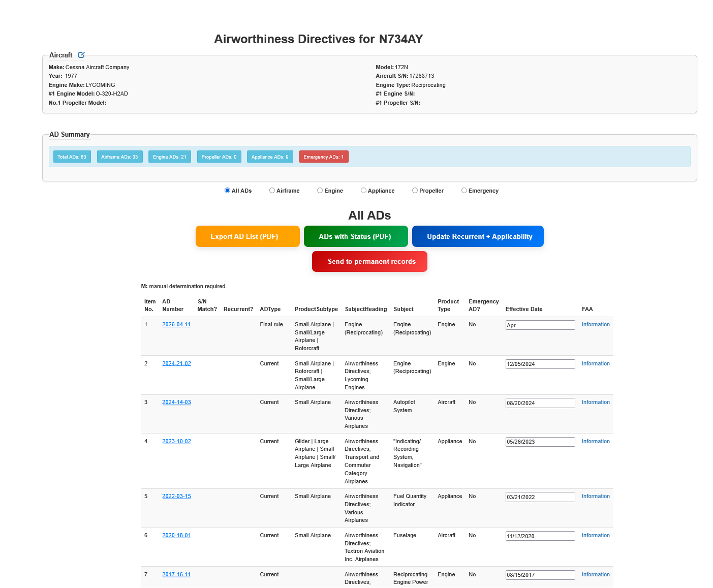Viewport: 713px width, 588px height.
Task: Click the effective date field 03/21/2022
Action: [540, 497]
